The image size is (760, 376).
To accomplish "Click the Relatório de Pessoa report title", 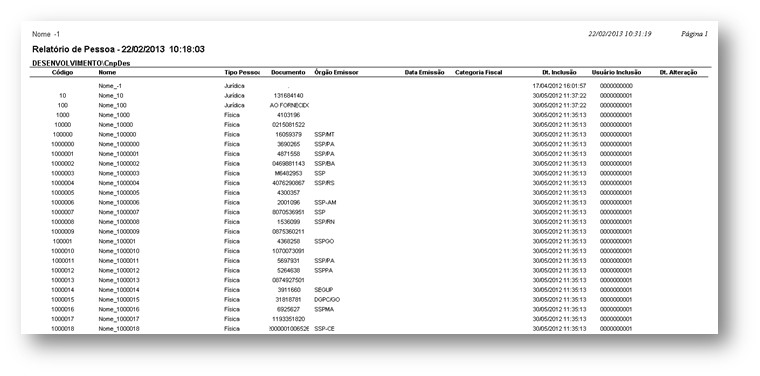I will (118, 49).
